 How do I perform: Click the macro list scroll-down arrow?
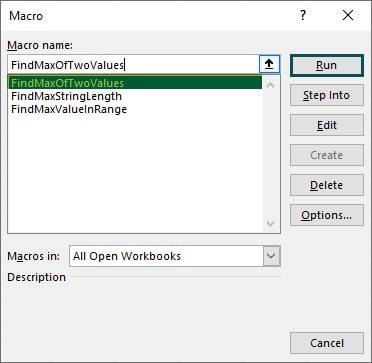[x=271, y=223]
